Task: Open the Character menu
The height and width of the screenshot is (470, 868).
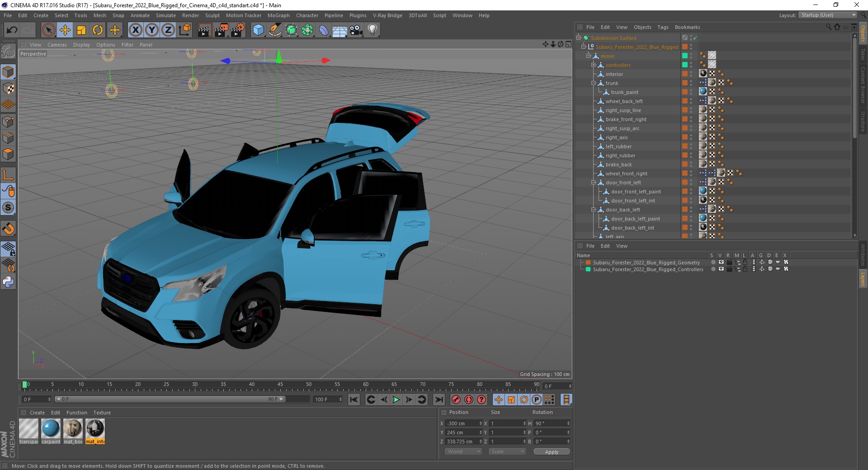Action: 307,15
